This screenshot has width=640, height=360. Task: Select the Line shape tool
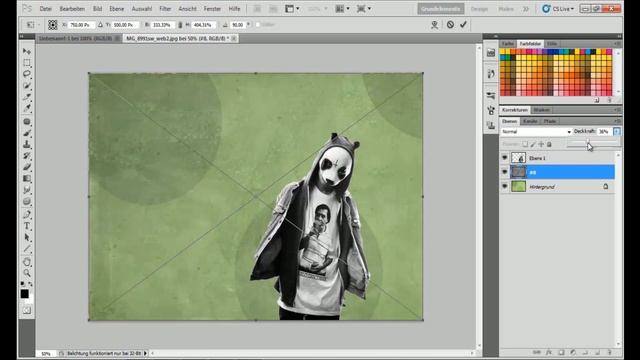pyautogui.click(x=27, y=249)
